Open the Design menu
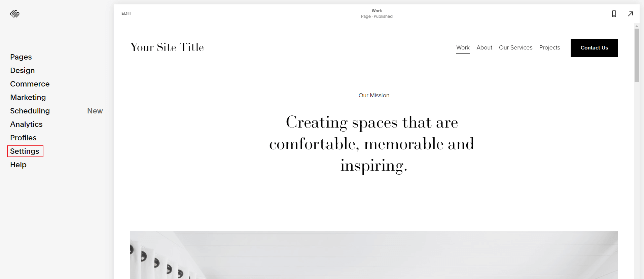The image size is (644, 279). pos(23,70)
